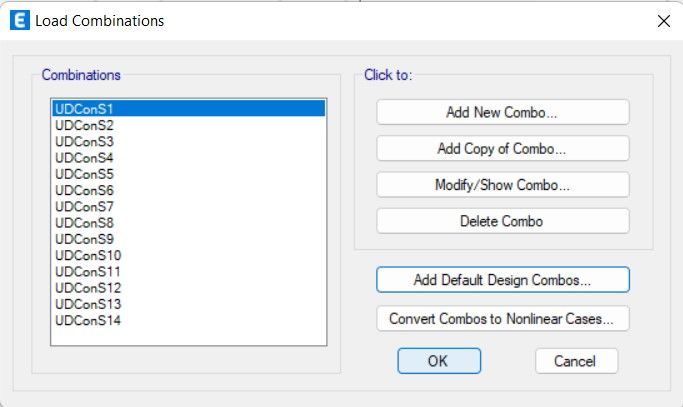
Task: Select UDConS12 combination
Action: (189, 288)
